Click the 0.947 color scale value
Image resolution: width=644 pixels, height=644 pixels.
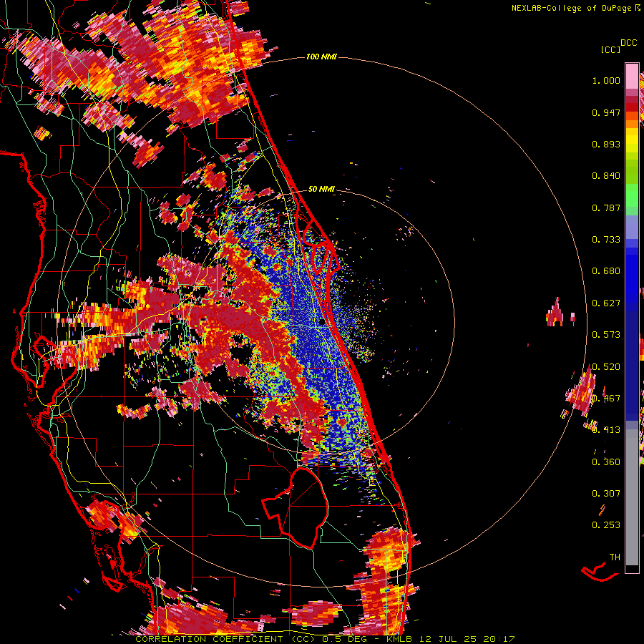point(606,112)
